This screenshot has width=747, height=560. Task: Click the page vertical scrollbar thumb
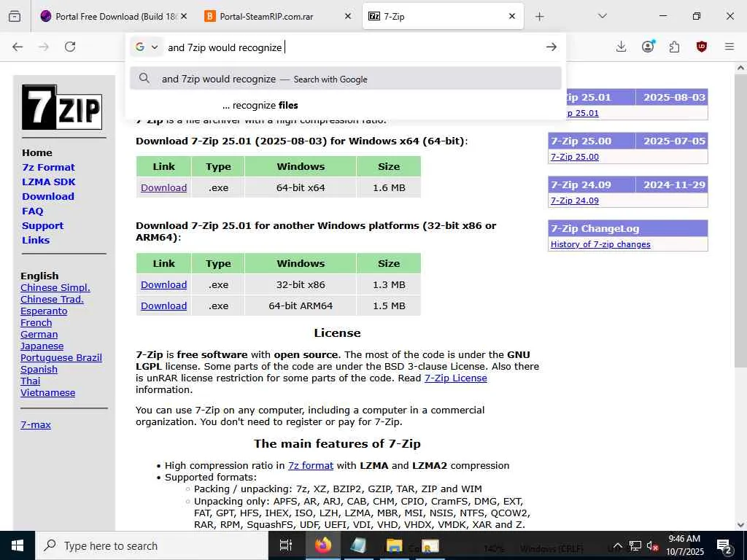[x=741, y=220]
